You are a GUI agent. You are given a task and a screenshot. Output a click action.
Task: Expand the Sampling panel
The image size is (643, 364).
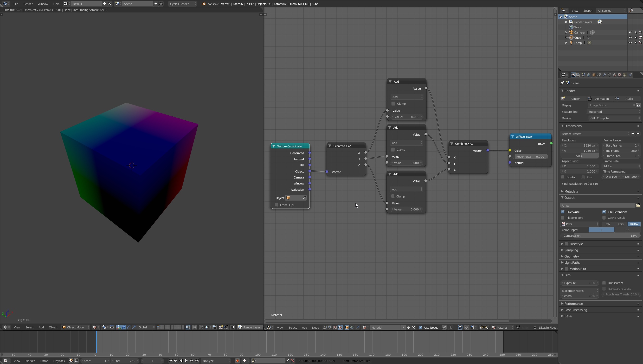(x=571, y=250)
